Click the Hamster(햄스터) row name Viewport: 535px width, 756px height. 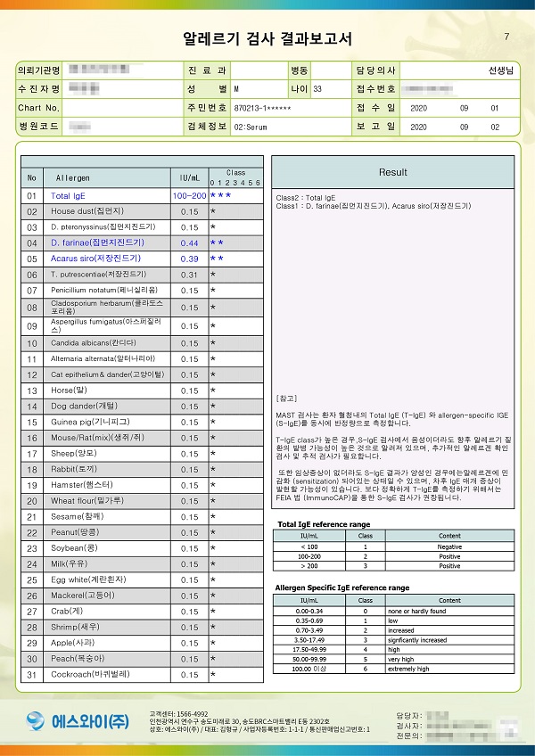pyautogui.click(x=82, y=485)
